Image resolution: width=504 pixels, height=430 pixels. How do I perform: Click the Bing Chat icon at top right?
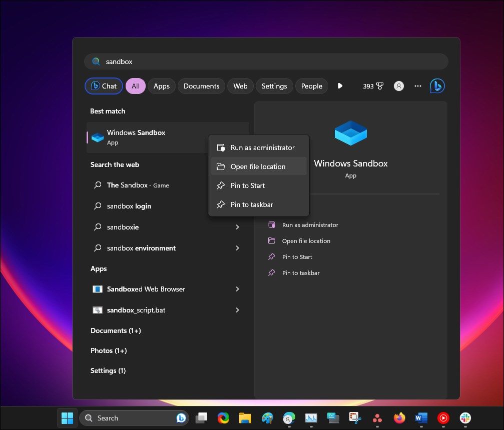click(x=437, y=86)
